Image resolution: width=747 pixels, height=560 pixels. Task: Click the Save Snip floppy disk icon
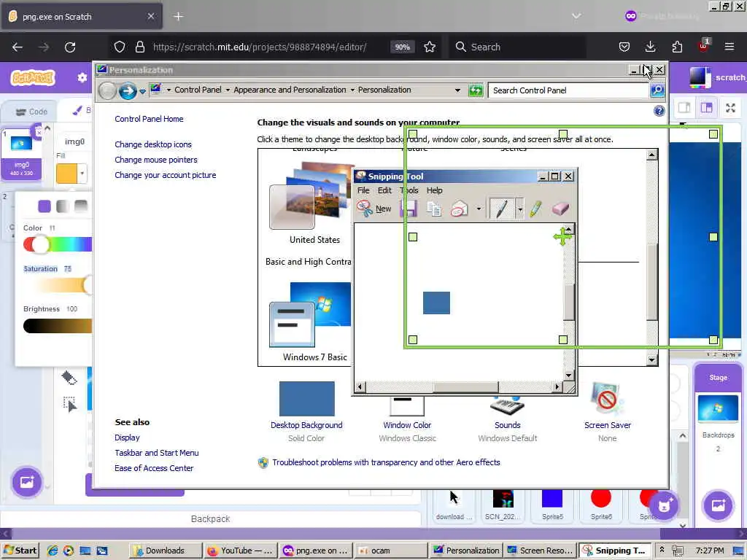[409, 209]
